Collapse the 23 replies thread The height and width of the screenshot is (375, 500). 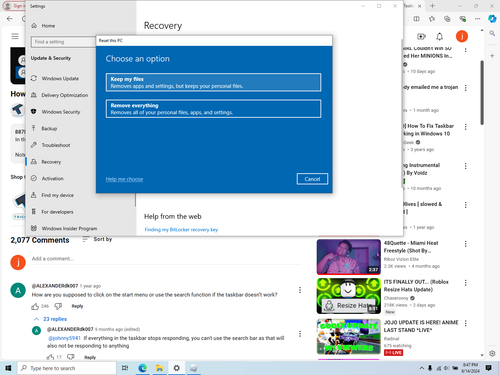pyautogui.click(x=50, y=319)
